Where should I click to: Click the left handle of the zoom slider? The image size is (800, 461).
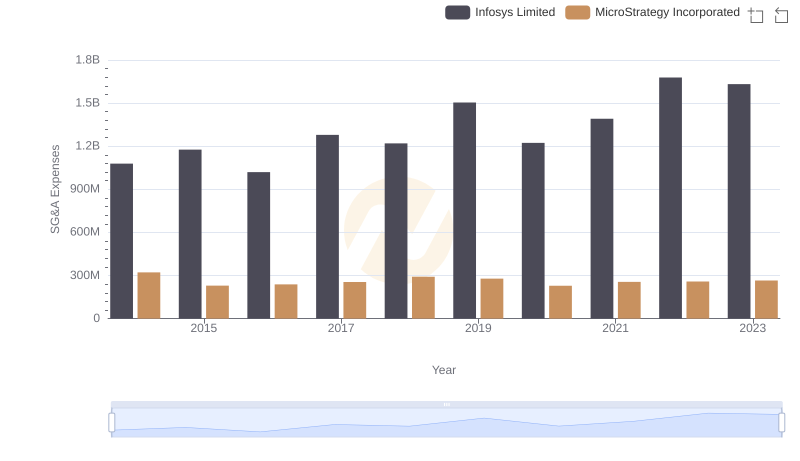tap(112, 422)
